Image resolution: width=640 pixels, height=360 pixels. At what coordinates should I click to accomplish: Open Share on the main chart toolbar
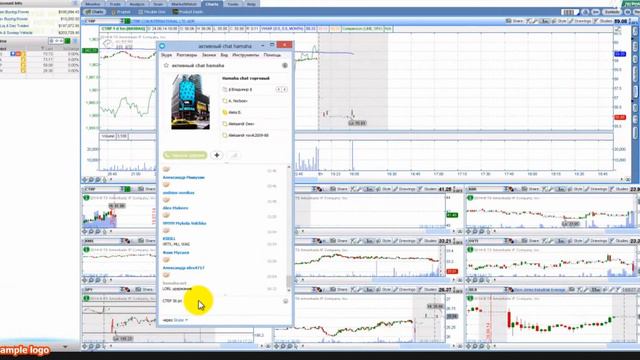pos(515,21)
